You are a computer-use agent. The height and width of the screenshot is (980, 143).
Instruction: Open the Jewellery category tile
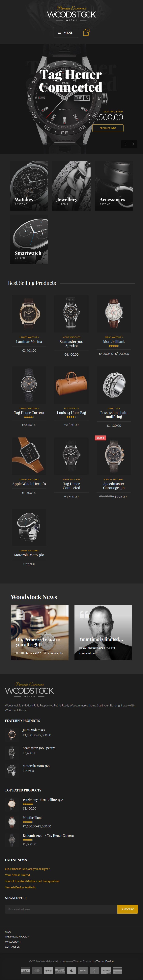[x=71, y=185]
